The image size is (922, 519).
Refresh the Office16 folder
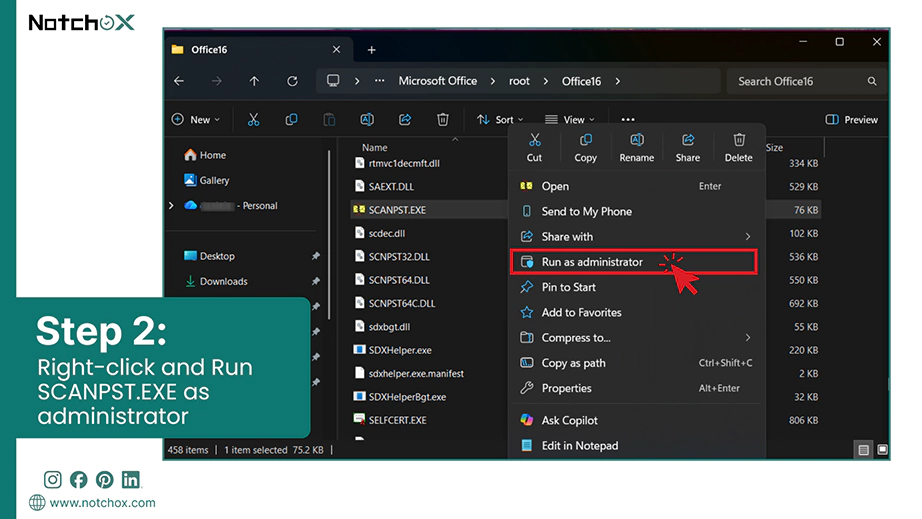coord(292,81)
